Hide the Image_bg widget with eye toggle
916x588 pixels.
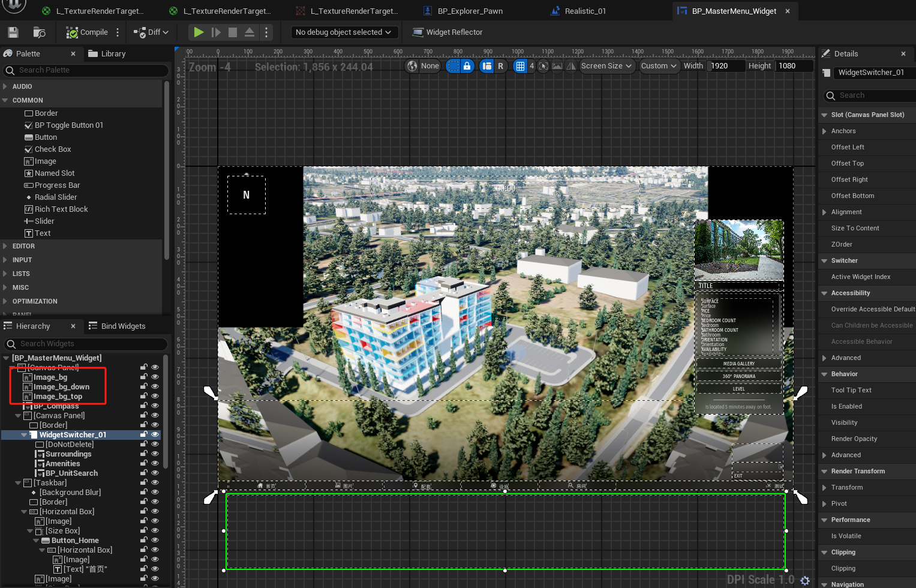155,377
